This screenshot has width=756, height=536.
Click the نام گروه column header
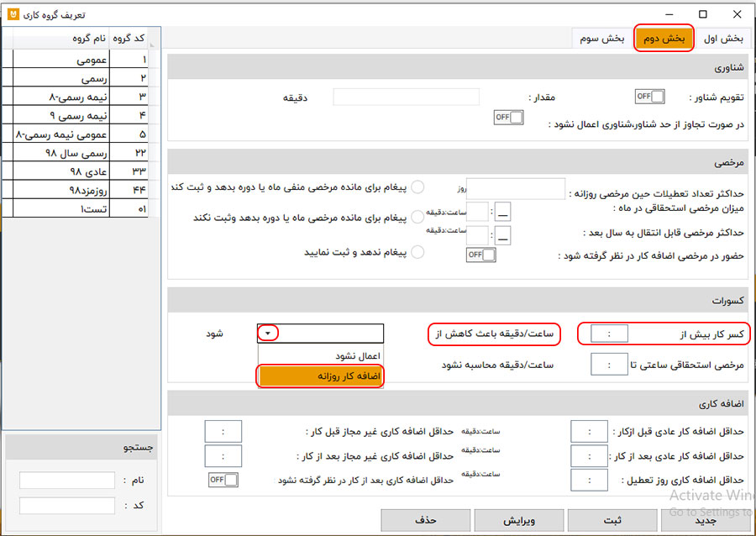[61, 38]
